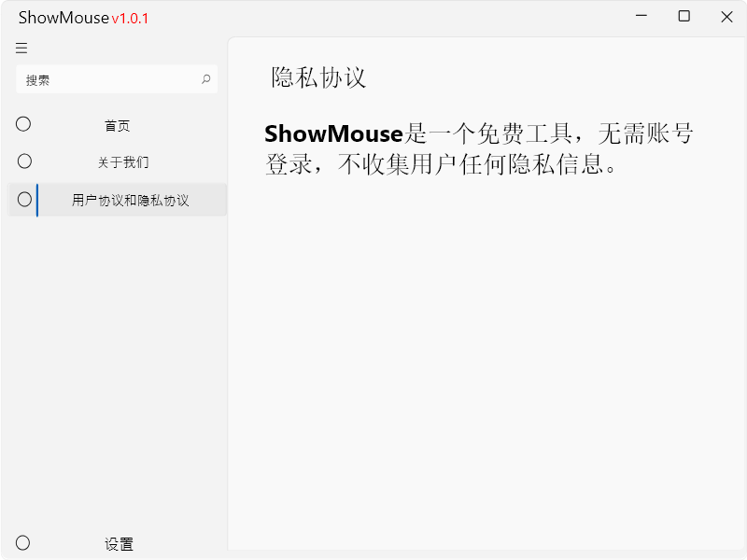Click the circle icon beside 设置
Screen dimensions: 747x560
click(23, 542)
